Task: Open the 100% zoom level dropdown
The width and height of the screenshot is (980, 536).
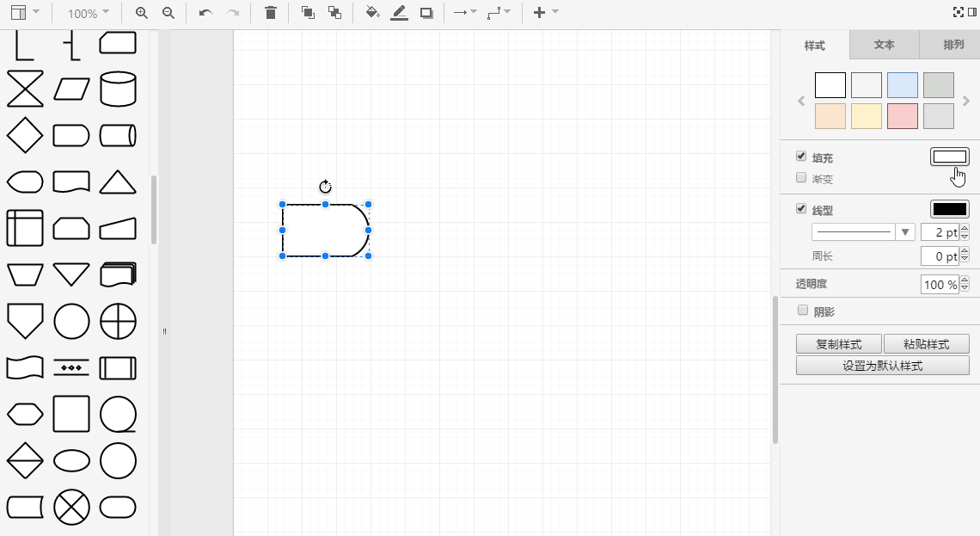Action: pyautogui.click(x=89, y=14)
